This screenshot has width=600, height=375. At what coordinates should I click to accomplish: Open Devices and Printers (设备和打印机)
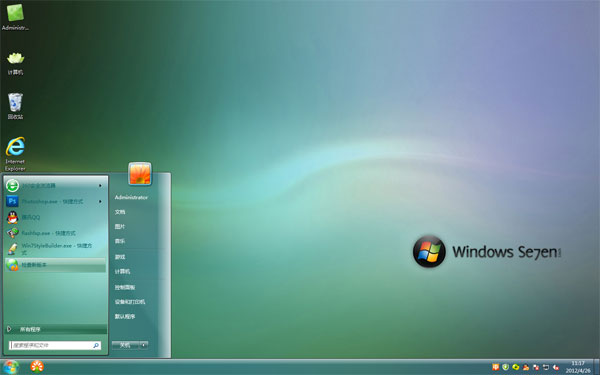point(130,302)
